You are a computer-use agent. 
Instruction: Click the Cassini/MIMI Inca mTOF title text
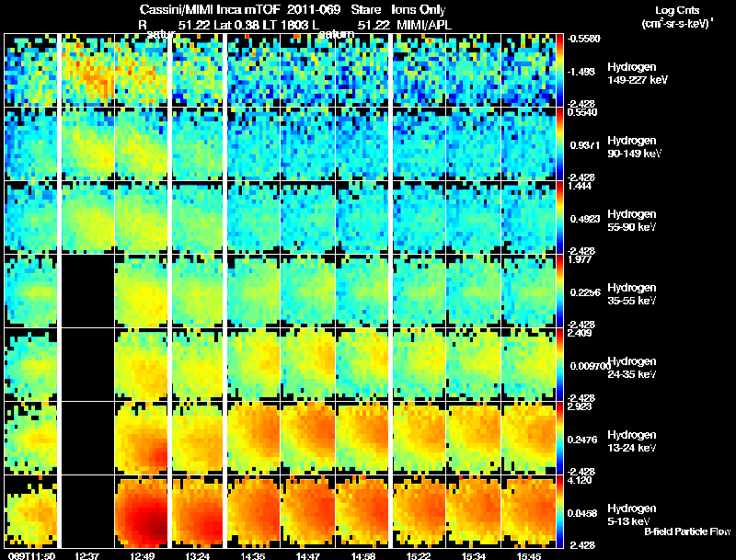pos(210,9)
